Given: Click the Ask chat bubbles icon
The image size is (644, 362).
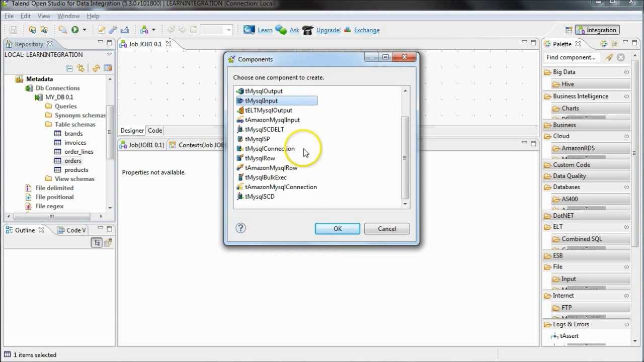Looking at the screenshot, I should click(281, 30).
